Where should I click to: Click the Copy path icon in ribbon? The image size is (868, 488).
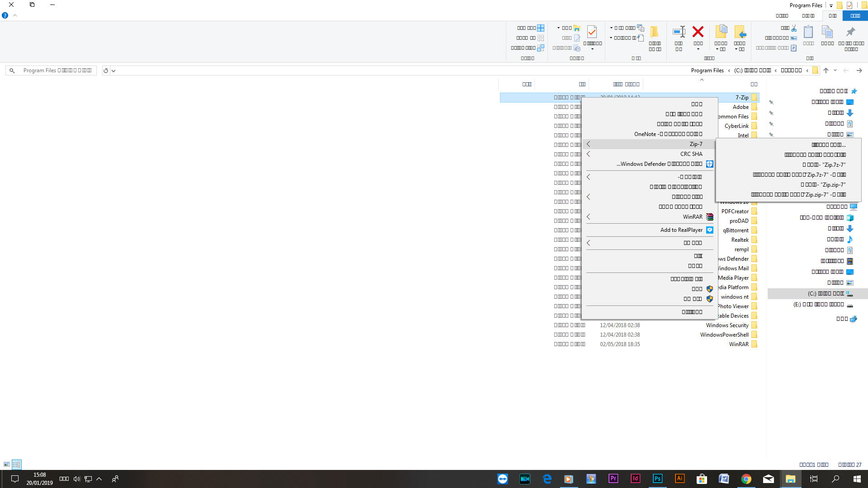pyautogui.click(x=794, y=38)
